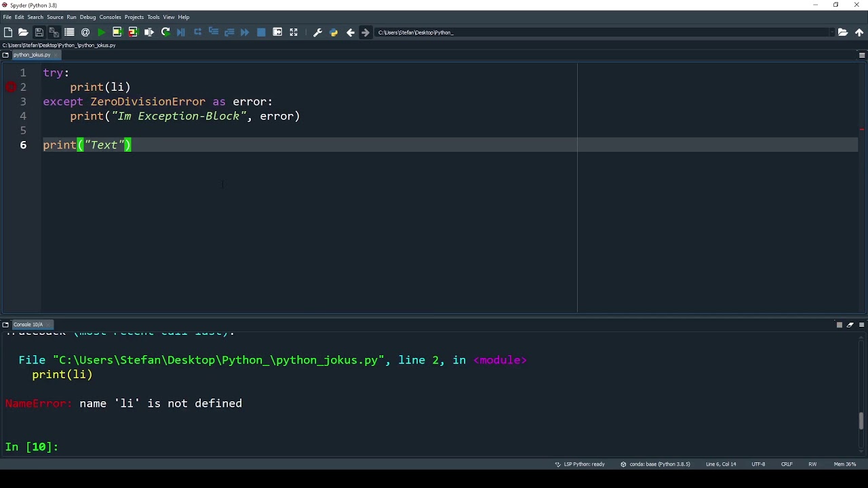Open the Tools menu
The image size is (868, 488).
coord(153,17)
